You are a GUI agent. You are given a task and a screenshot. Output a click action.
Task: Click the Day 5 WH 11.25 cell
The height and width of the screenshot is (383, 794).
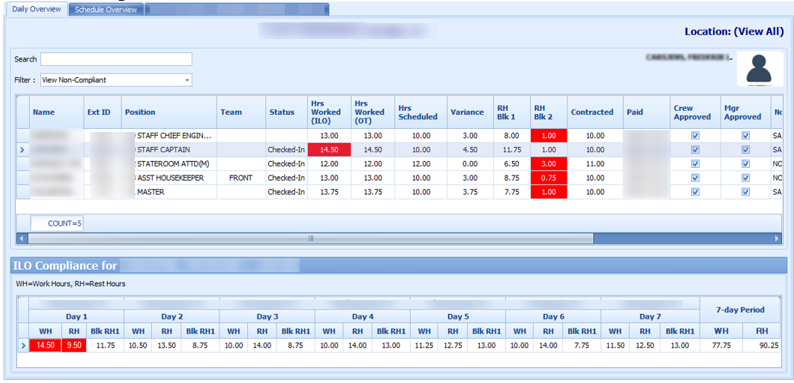click(x=424, y=346)
